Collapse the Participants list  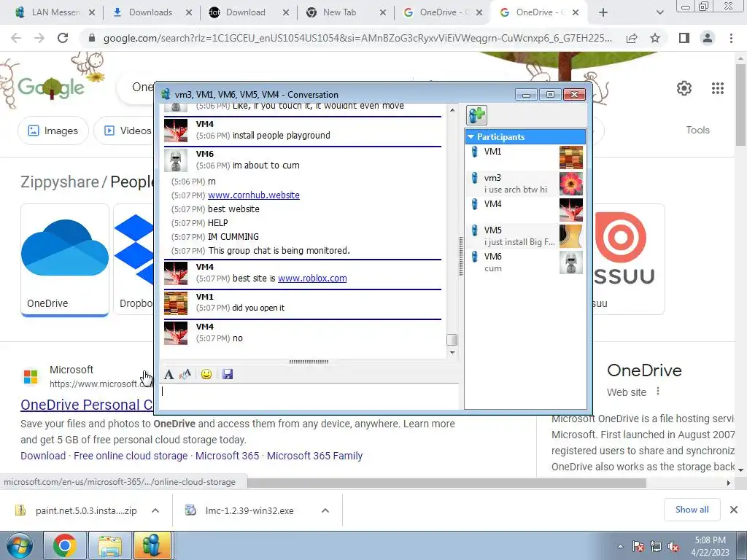click(471, 137)
